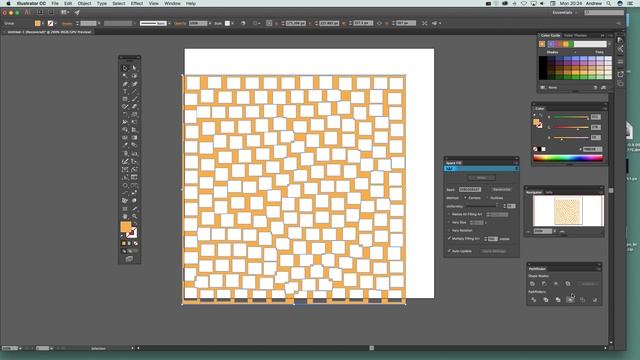Click the Merge pathfinder icon
Viewport: 640px width, 360px height.
point(558,300)
